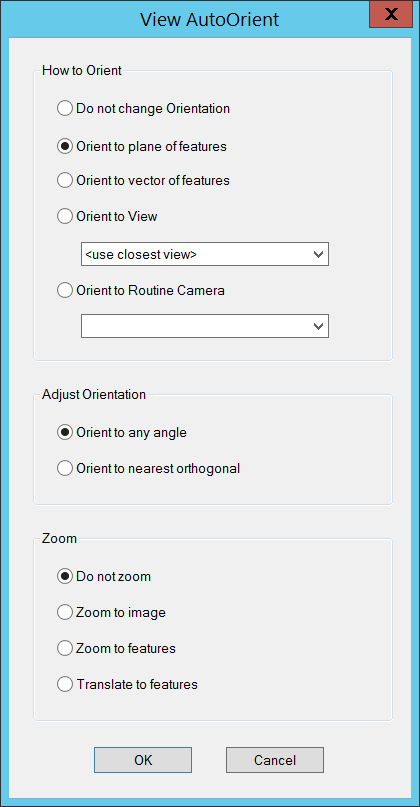Image resolution: width=420 pixels, height=807 pixels.
Task: Open the Routine Camera dropdown arrow
Action: [x=319, y=326]
